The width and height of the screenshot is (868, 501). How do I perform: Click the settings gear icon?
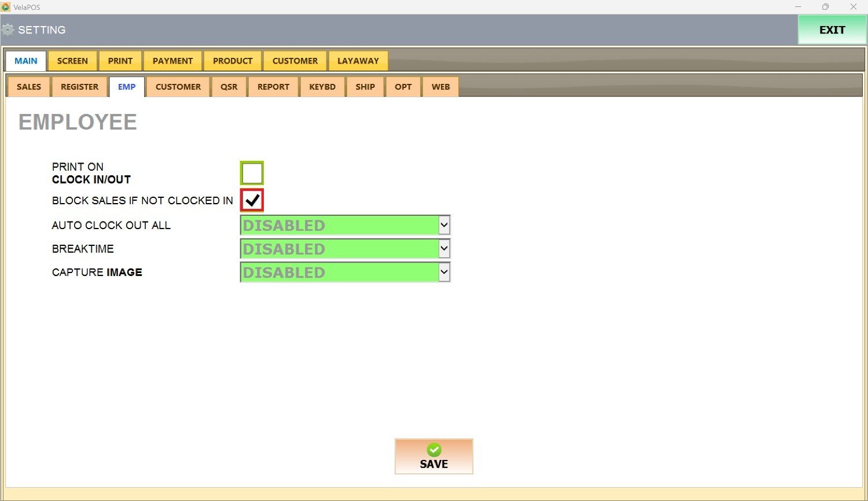[8, 30]
